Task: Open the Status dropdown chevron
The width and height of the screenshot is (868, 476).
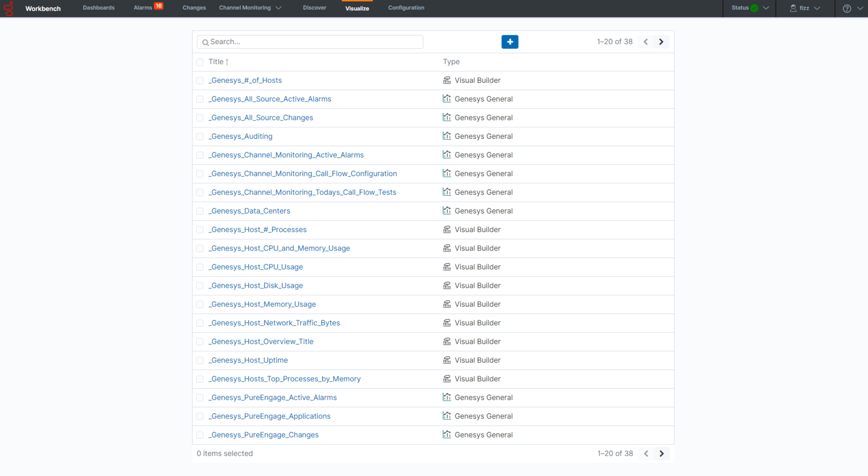Action: tap(766, 8)
